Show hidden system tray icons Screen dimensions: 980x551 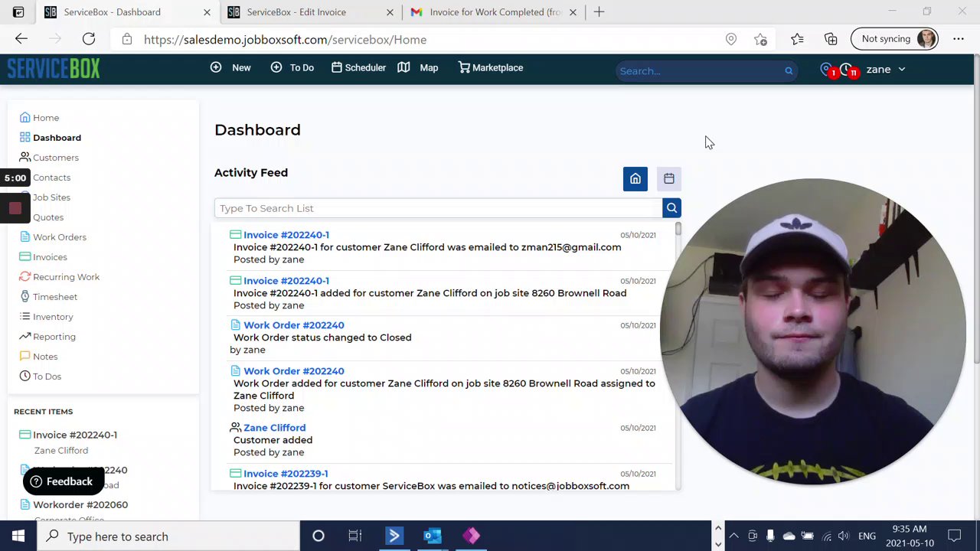733,536
